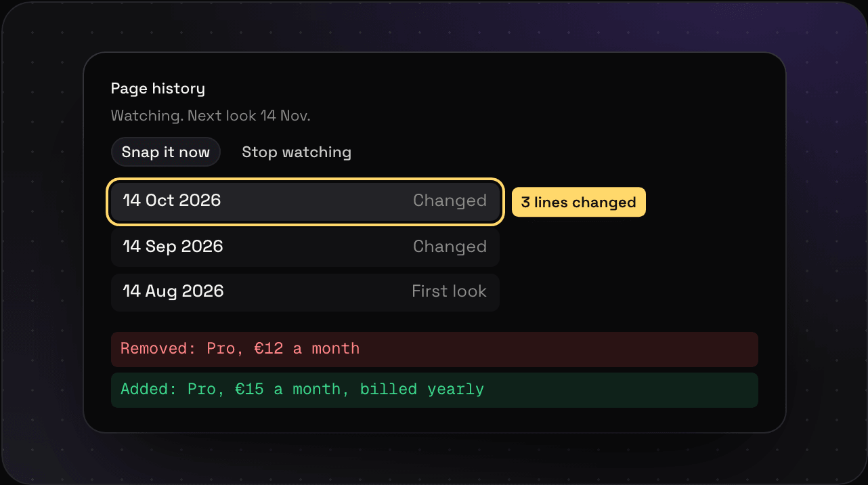Select the Added: Pro, €15 a month line
The height and width of the screenshot is (485, 868).
(435, 389)
